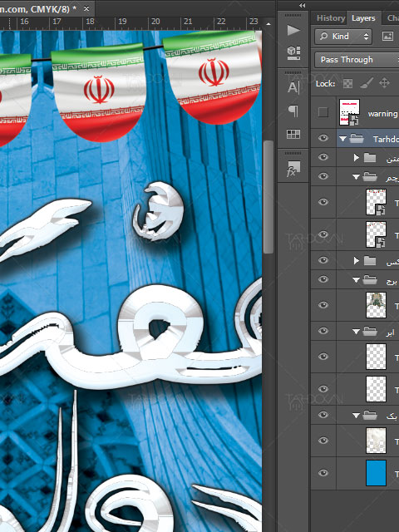Expand the متن group
399x532 pixels.
(x=357, y=157)
